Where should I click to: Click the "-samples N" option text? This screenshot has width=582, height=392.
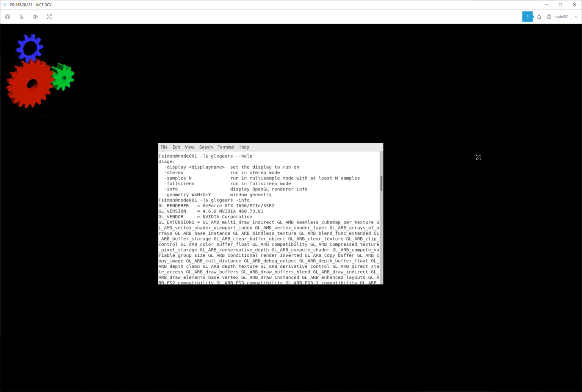(x=178, y=178)
